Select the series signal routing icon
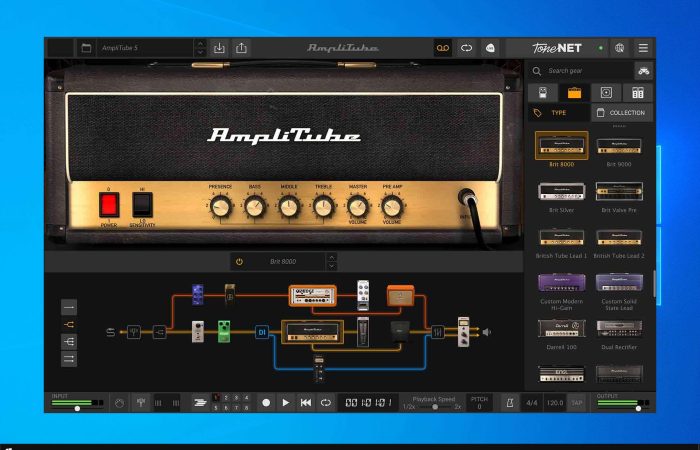This screenshot has width=700, height=450. click(x=69, y=307)
